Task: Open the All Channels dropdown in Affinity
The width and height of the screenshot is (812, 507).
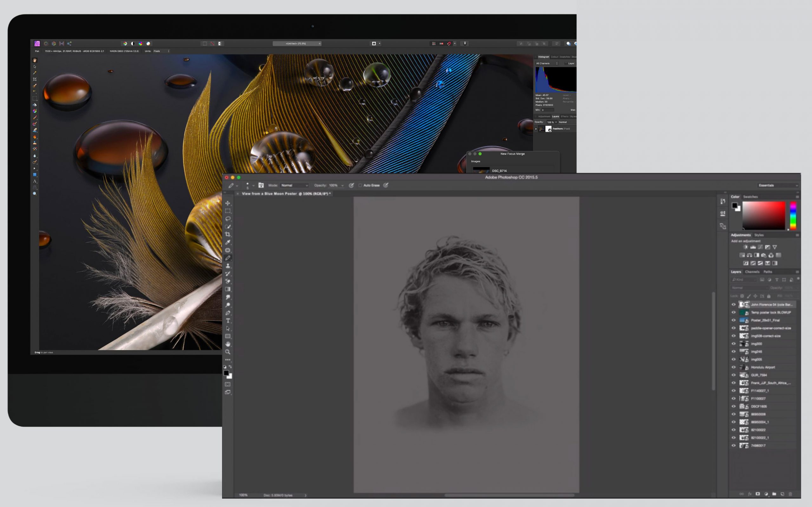Action: coord(547,63)
